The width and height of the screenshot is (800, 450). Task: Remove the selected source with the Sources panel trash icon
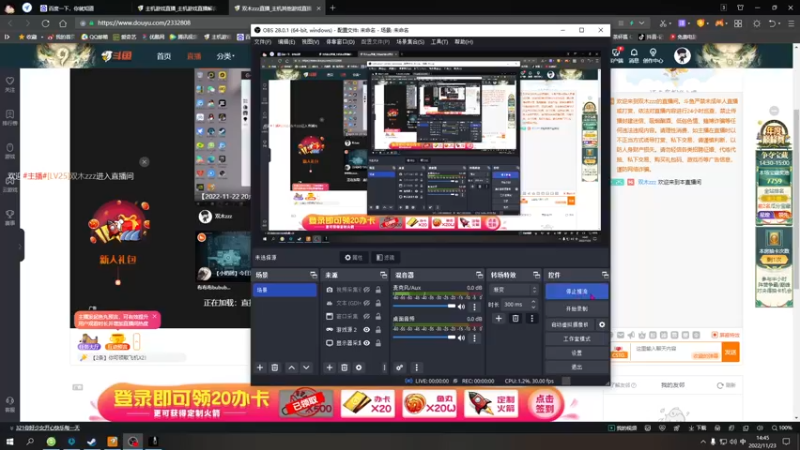[x=344, y=367]
